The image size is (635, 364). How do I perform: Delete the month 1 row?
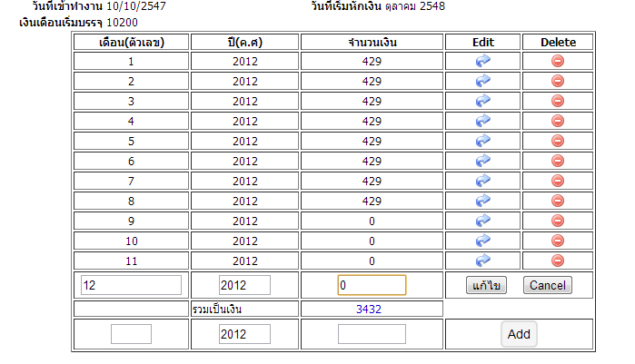(x=558, y=61)
